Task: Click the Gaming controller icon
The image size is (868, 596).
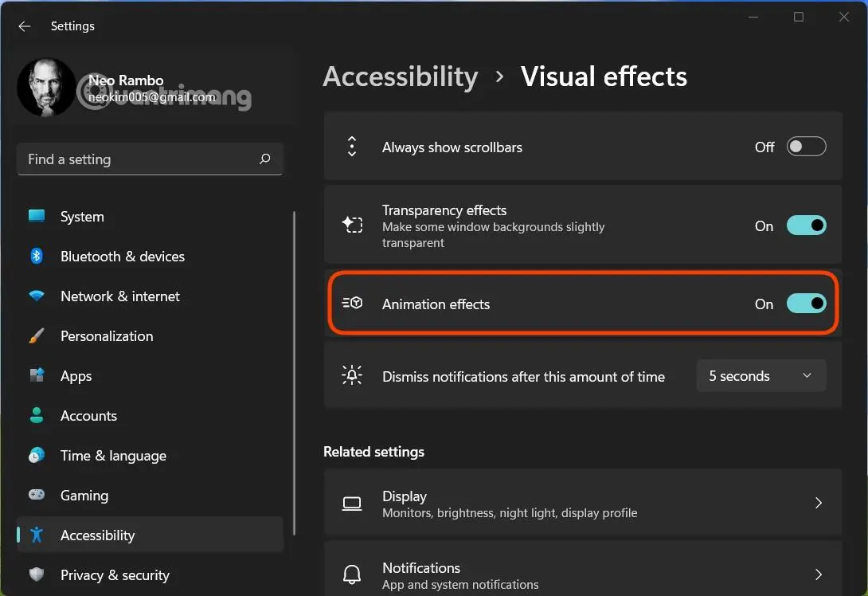Action: pos(37,495)
